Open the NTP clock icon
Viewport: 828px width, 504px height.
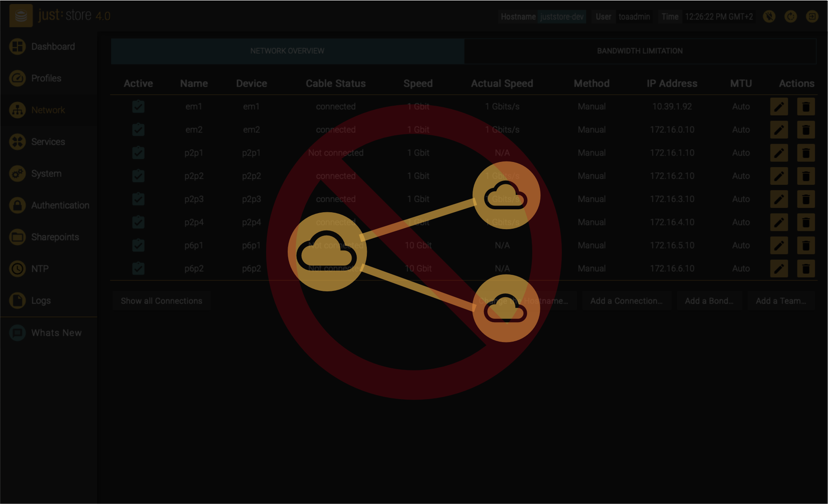17,268
